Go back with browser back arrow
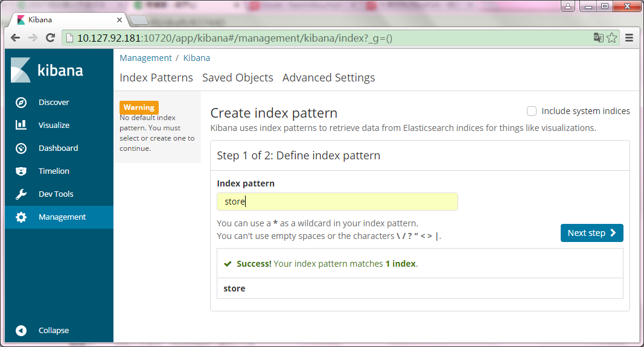The image size is (644, 347). (15, 38)
